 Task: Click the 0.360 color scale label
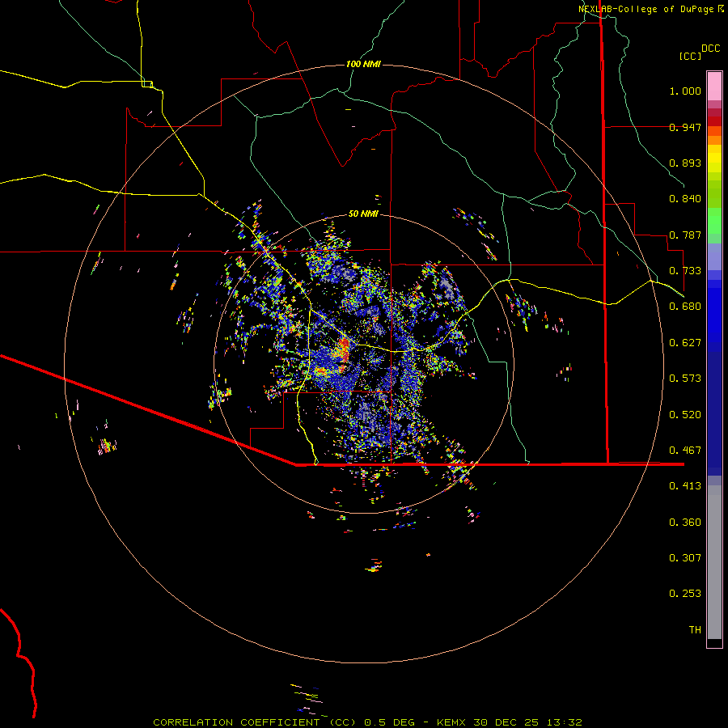click(x=685, y=523)
